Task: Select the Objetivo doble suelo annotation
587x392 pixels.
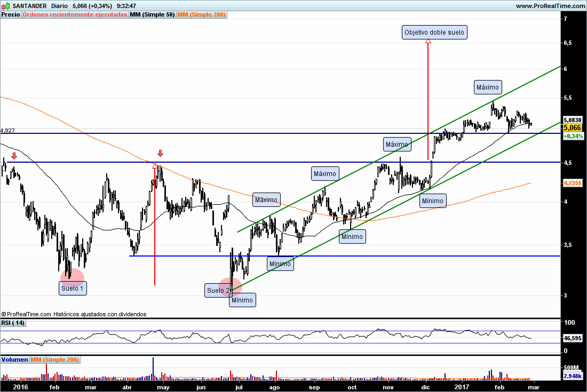Action: tap(434, 32)
